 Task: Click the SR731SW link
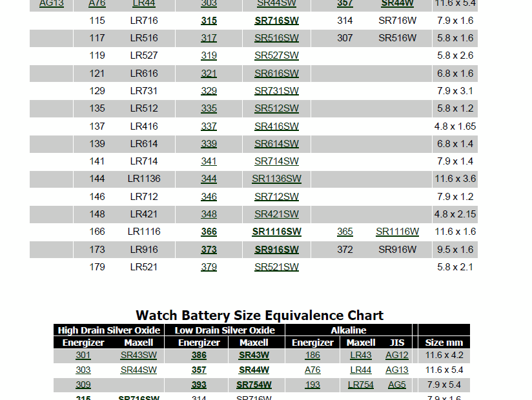(x=276, y=91)
